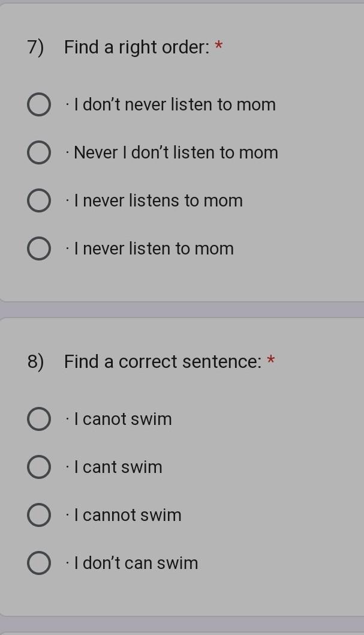
Task: Tick radio circle beside 'I don't can swim'
Action: click(x=39, y=564)
